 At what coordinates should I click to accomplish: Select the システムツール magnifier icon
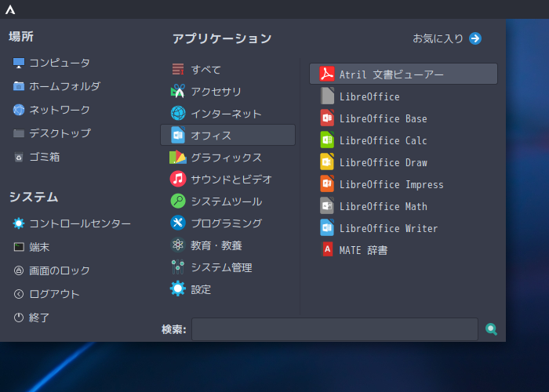pos(178,201)
